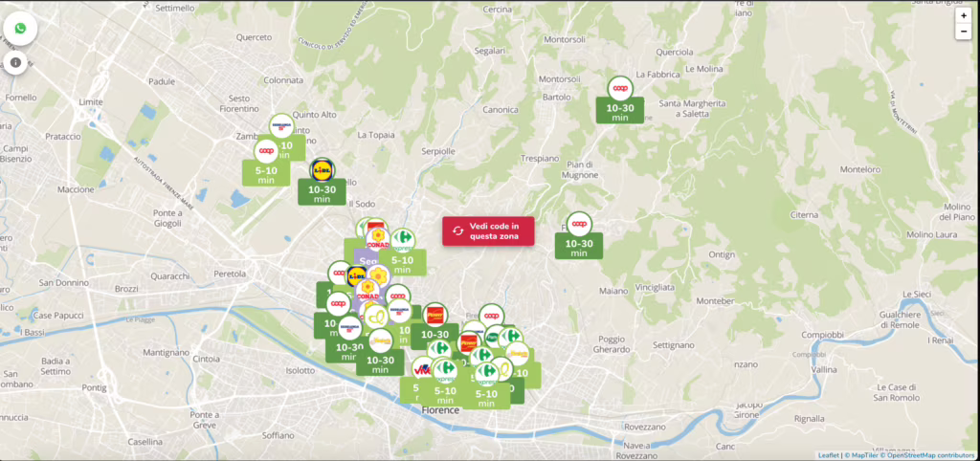Click 5-10 min badge under Sesto Fiorentino Coop
Image resolution: width=980 pixels, height=461 pixels.
click(x=266, y=174)
